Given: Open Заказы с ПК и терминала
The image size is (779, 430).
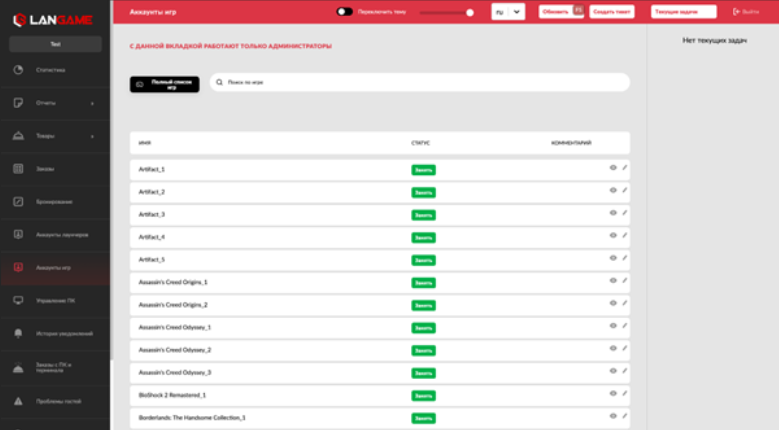Looking at the screenshot, I should pos(55,367).
